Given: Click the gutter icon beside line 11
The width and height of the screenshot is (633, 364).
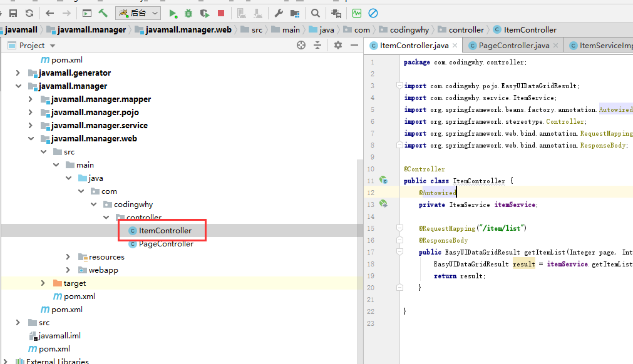Looking at the screenshot, I should 384,181.
